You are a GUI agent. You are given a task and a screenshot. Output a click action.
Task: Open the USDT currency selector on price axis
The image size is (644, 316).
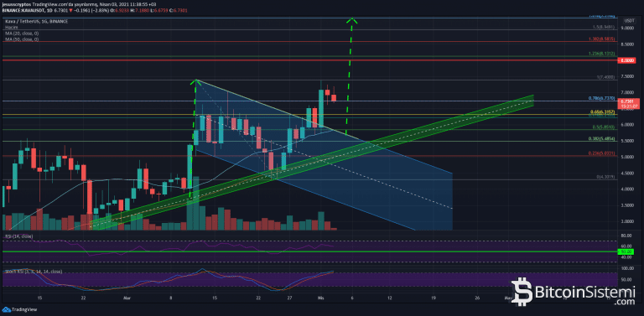(x=629, y=20)
